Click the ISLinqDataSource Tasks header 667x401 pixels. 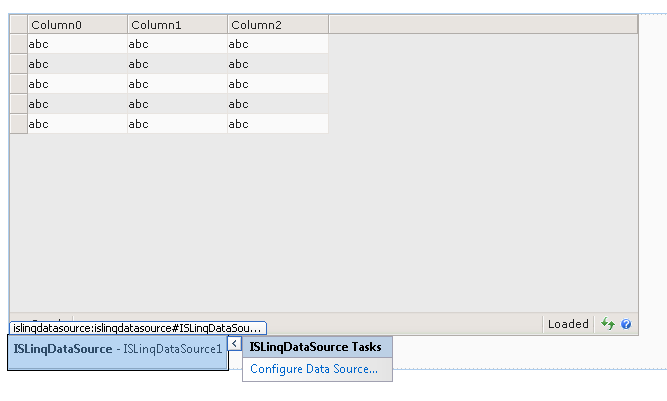[316, 347]
